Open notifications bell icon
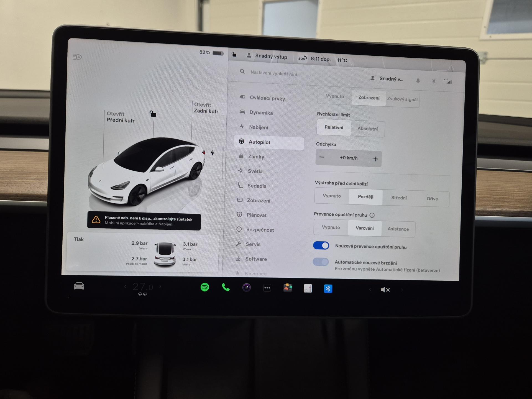Screen dimensions: 532x399 tap(418, 80)
